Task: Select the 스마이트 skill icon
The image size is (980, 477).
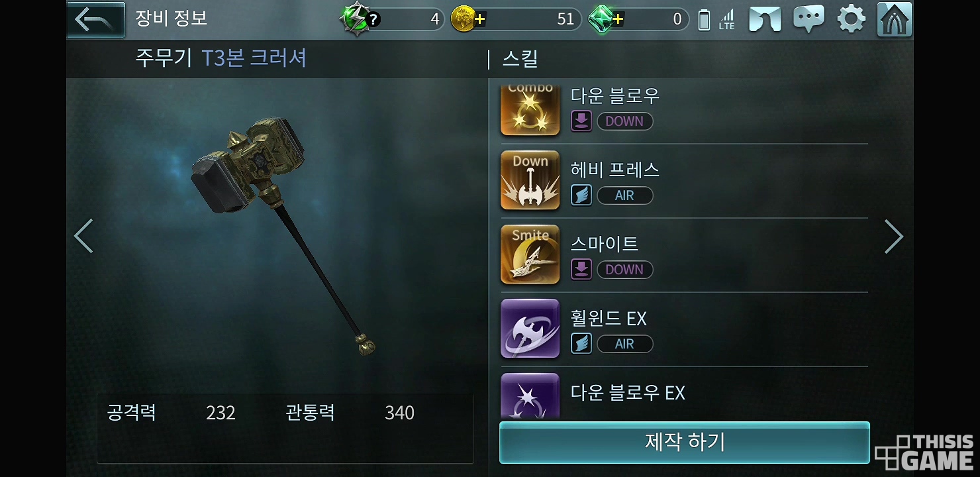Action: tap(530, 254)
